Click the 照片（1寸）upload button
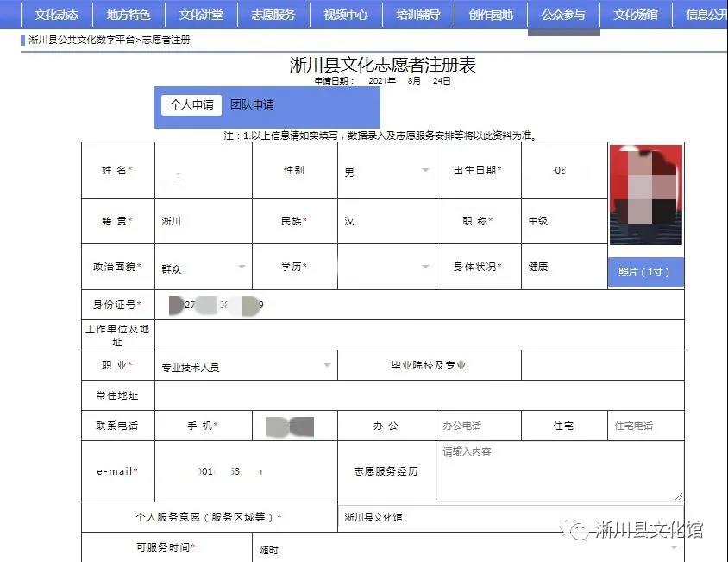The height and width of the screenshot is (562, 728). tap(645, 272)
